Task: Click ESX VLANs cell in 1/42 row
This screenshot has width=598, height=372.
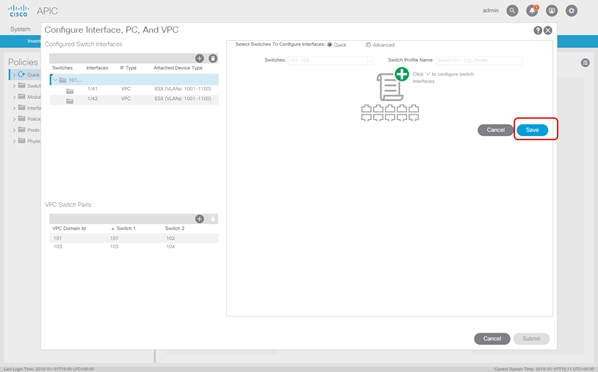Action: click(x=183, y=98)
